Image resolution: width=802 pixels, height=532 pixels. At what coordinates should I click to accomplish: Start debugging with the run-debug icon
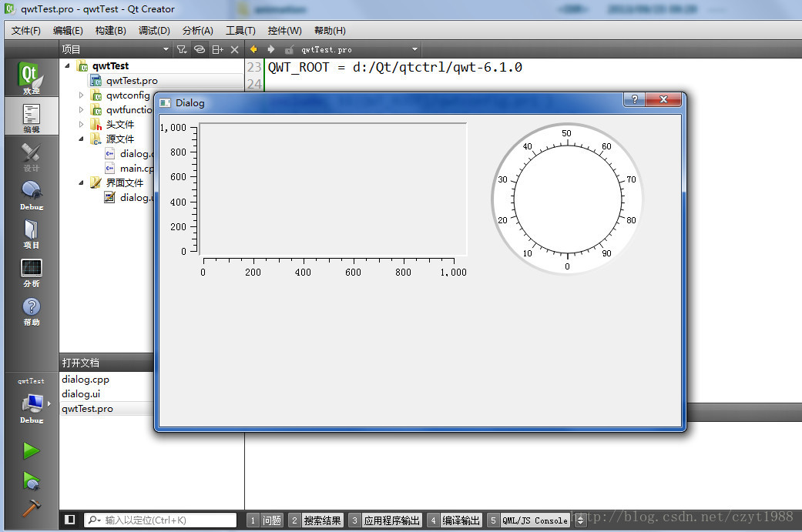[x=31, y=480]
